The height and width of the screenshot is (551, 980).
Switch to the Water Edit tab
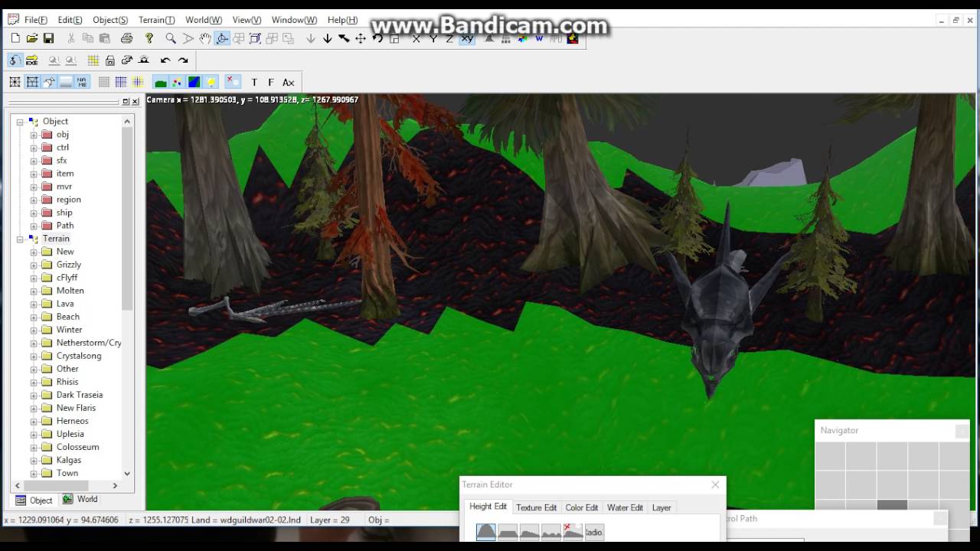coord(625,507)
